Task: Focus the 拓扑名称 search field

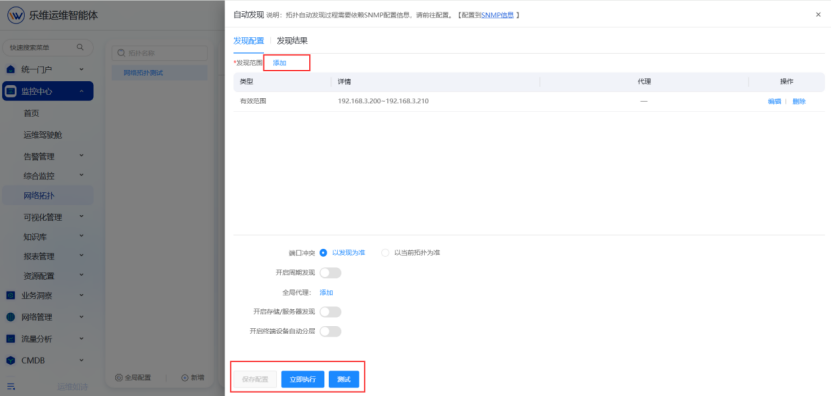Action: click(160, 53)
